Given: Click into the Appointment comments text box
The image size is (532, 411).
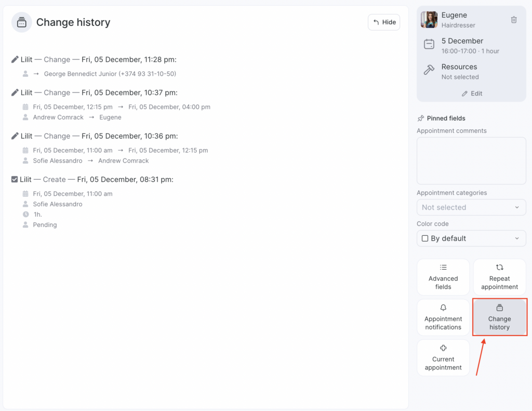Looking at the screenshot, I should (x=471, y=161).
